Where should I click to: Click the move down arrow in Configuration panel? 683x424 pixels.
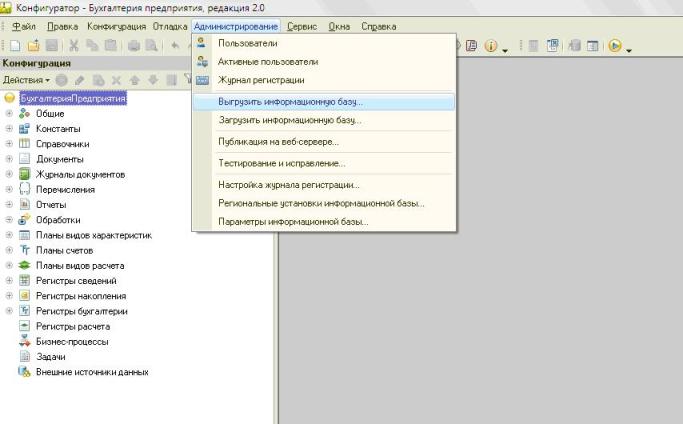(x=153, y=80)
